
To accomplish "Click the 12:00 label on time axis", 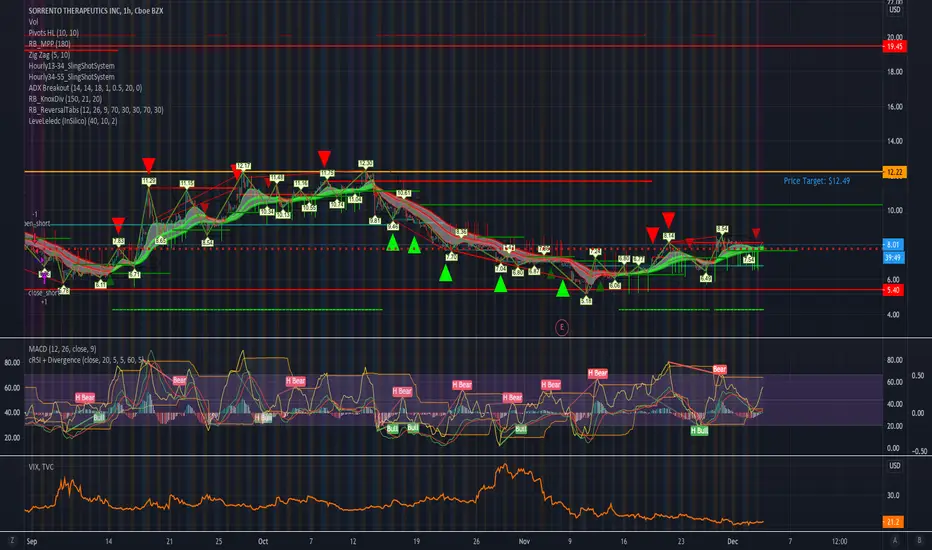I will click(x=839, y=541).
